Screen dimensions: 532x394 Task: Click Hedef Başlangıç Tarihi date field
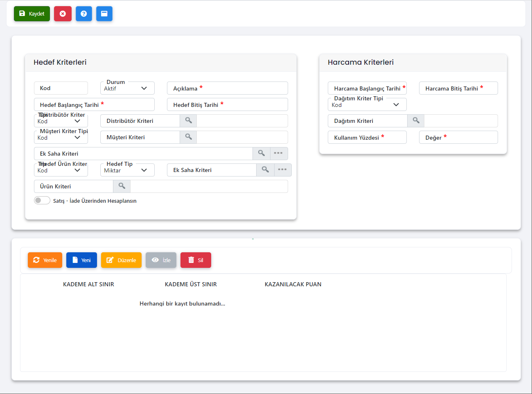94,104
